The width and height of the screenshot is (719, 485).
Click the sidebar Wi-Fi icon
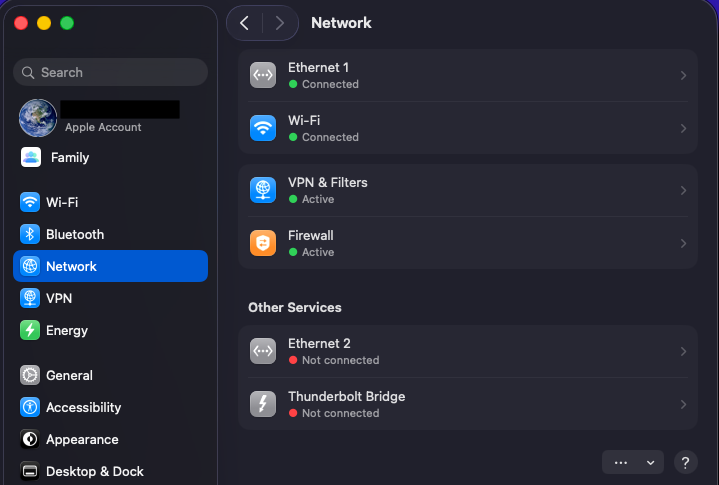coord(30,202)
